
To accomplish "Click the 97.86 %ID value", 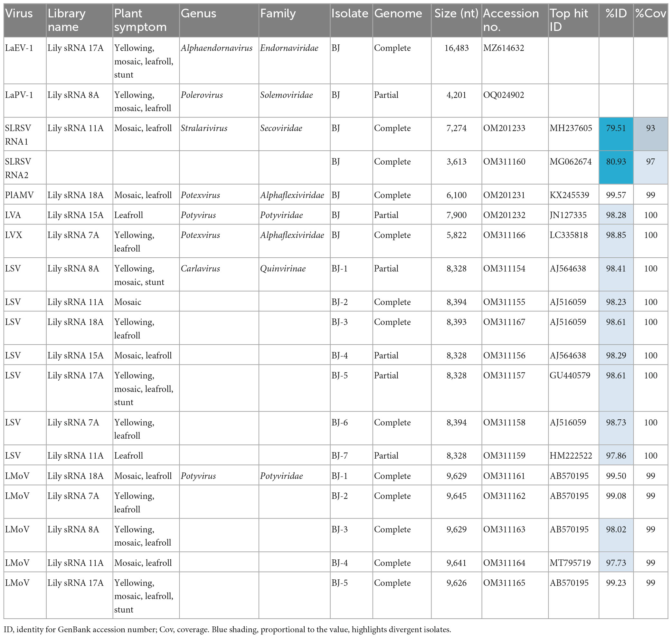I will point(616,456).
